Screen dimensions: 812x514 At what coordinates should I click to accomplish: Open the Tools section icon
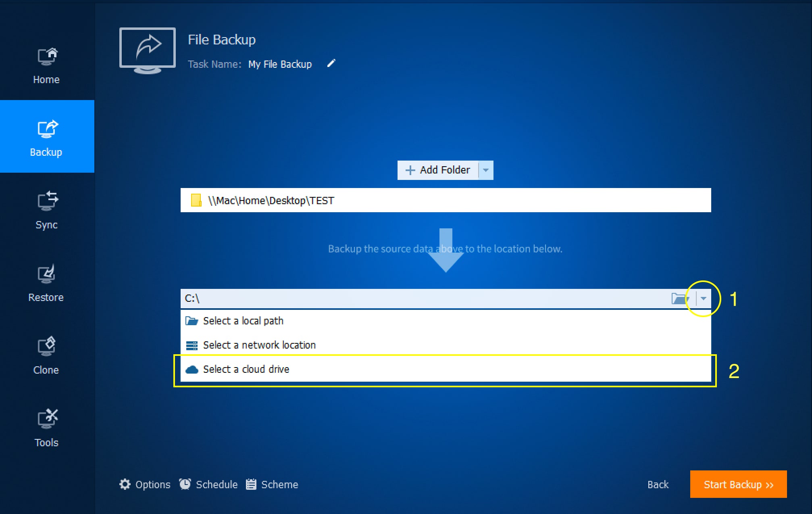[46, 420]
